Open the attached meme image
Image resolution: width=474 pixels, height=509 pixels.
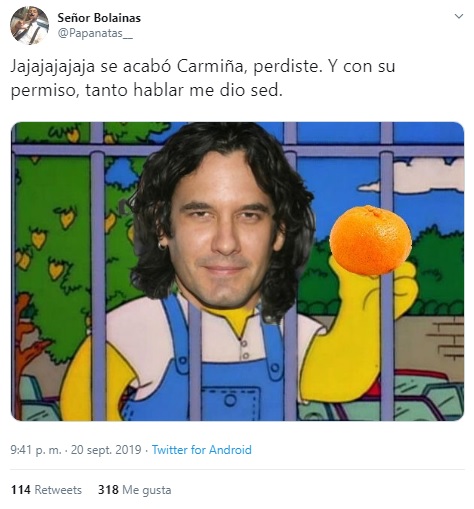pos(237,271)
